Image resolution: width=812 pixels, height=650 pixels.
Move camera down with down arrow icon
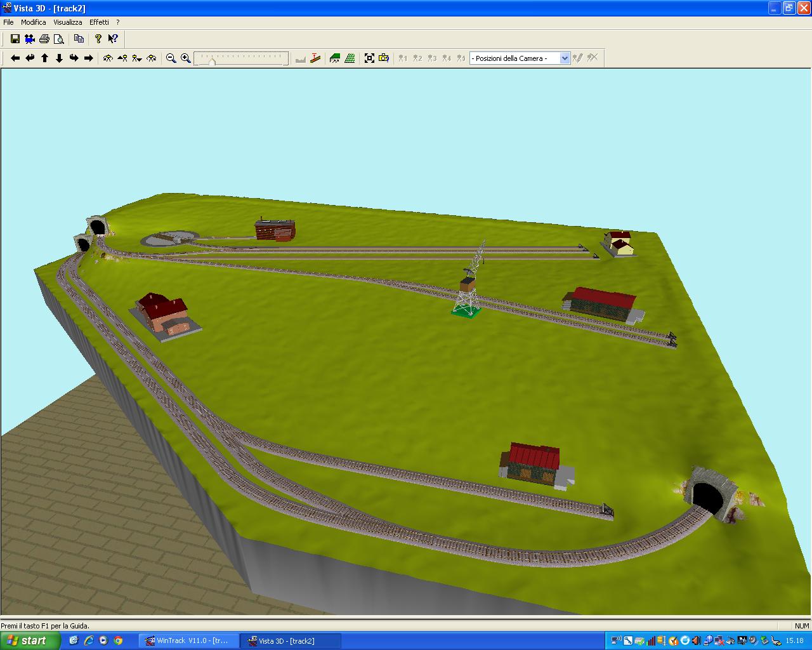59,58
